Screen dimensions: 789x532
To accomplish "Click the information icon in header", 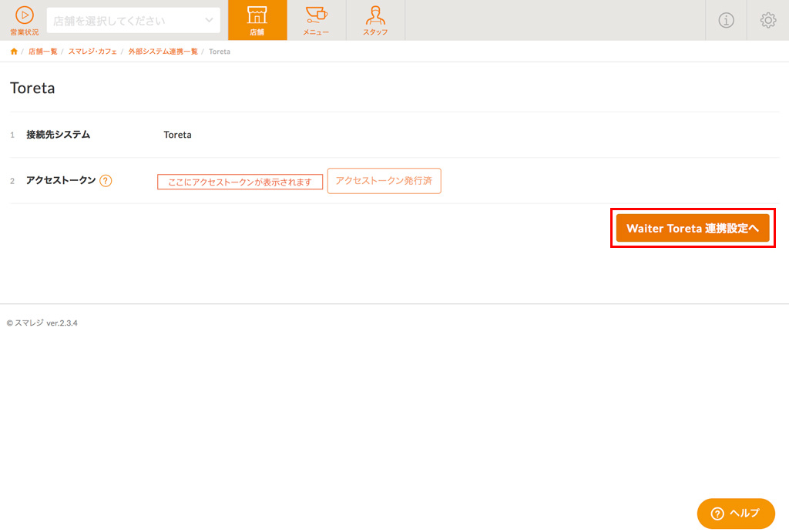I will pyautogui.click(x=726, y=20).
